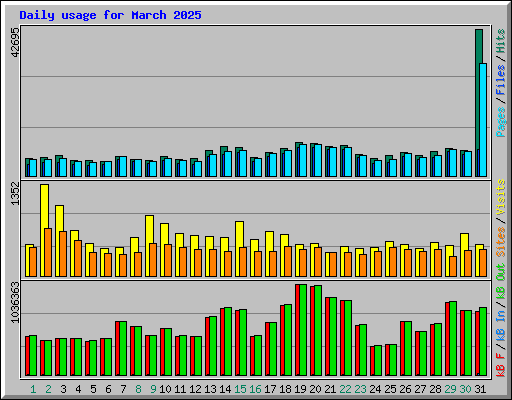Click day 1 on the x-axis
The width and height of the screenshot is (512, 400).
[33, 389]
